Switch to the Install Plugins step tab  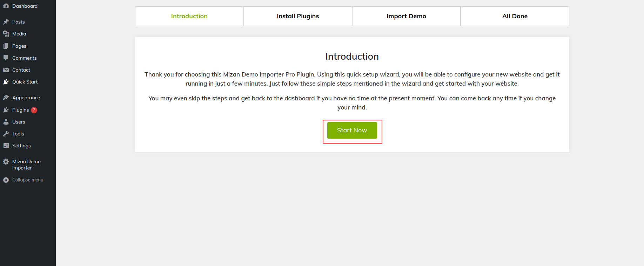point(298,16)
